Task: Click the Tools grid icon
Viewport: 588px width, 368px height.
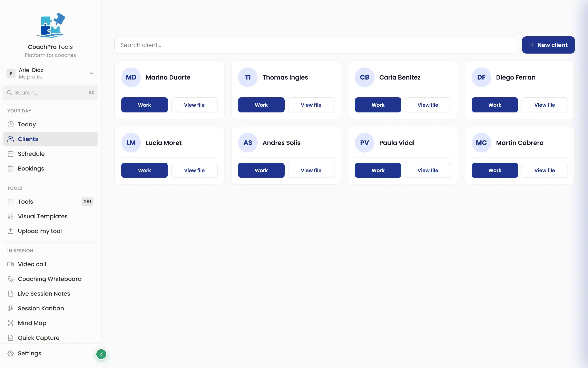Action: point(10,202)
